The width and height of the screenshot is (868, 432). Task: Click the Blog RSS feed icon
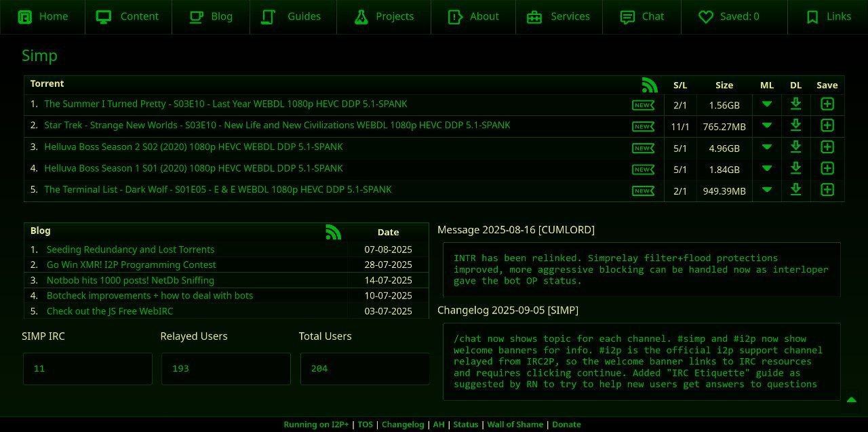click(x=333, y=232)
